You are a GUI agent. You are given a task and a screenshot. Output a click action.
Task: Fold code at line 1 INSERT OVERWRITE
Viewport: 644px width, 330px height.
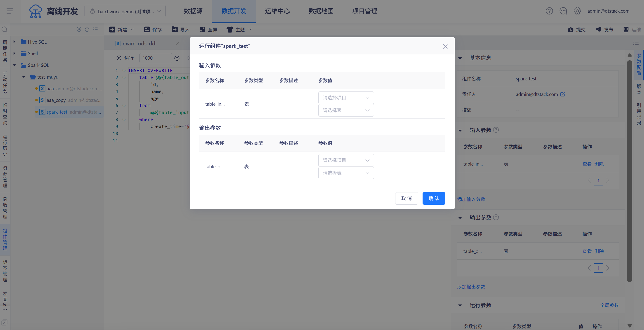tap(124, 70)
